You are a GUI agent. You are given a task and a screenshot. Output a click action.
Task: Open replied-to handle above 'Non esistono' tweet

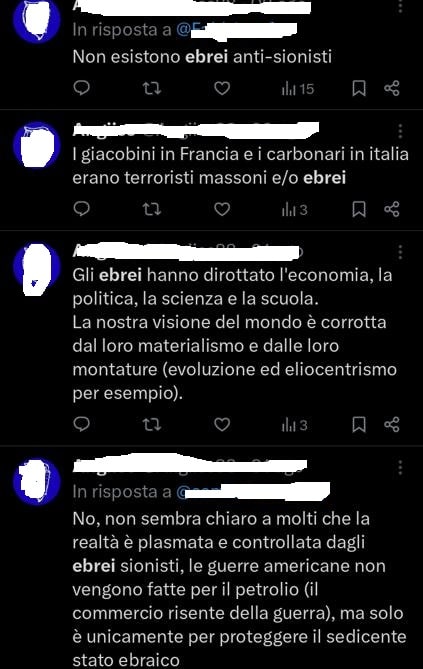point(236,30)
